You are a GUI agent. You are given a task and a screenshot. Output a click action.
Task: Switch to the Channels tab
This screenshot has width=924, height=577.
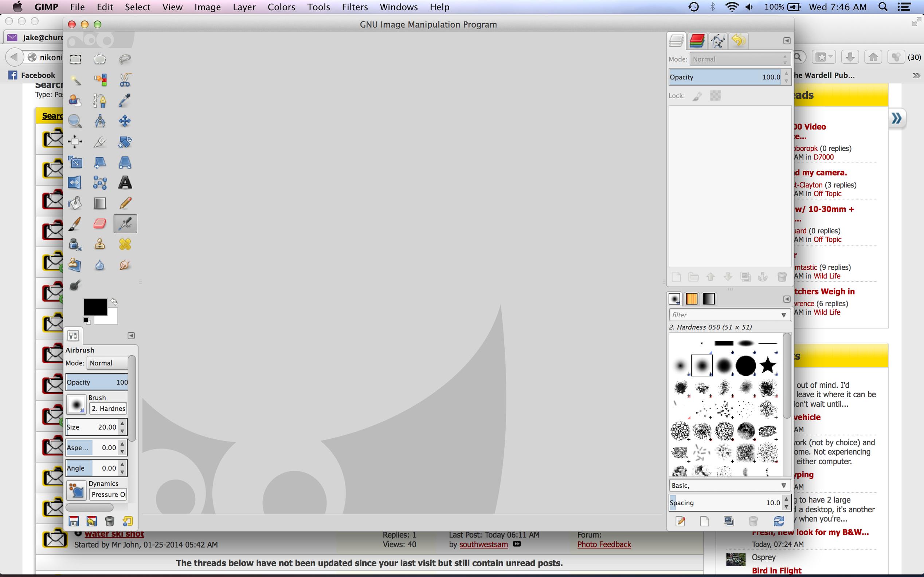[x=697, y=41]
